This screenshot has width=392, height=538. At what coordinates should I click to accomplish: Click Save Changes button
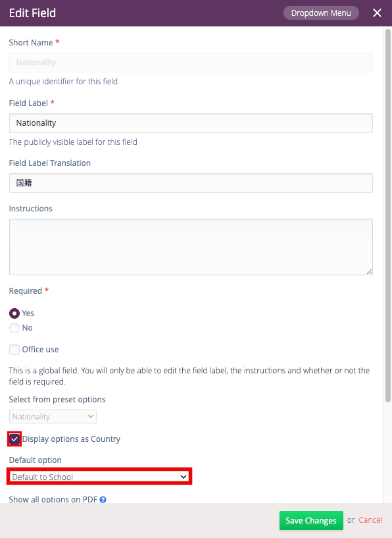click(311, 520)
